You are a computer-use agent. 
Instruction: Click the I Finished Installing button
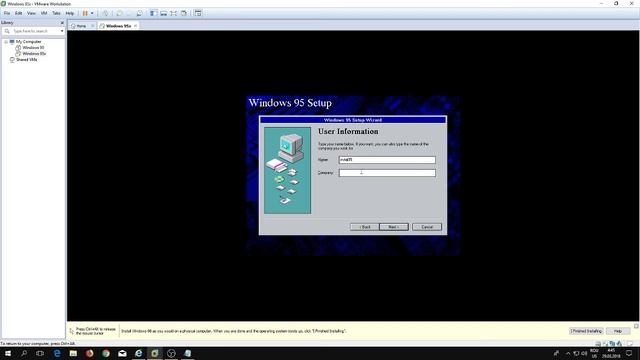coord(586,331)
